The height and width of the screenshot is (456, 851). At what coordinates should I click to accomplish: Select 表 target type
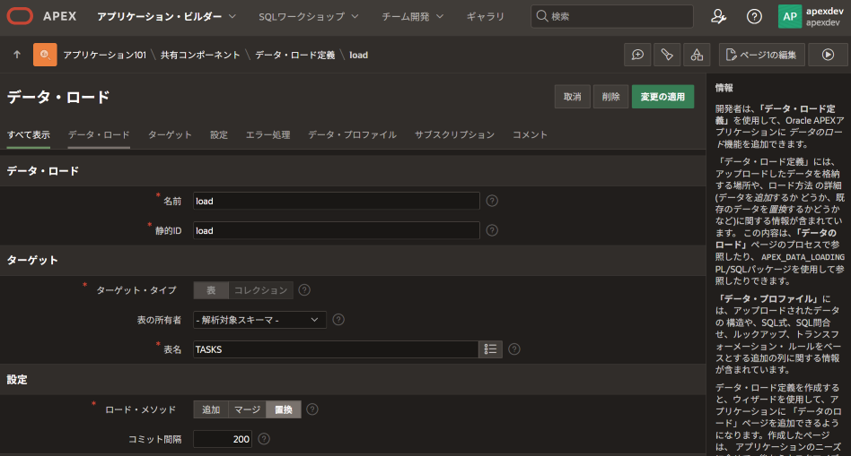pos(211,290)
